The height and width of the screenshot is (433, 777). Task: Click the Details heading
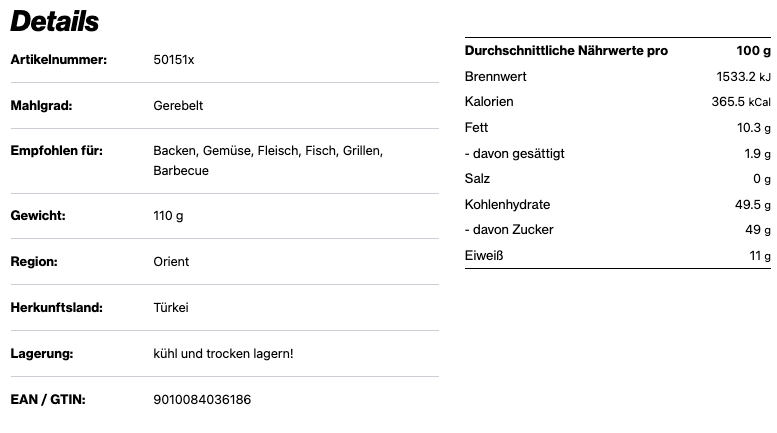point(55,21)
